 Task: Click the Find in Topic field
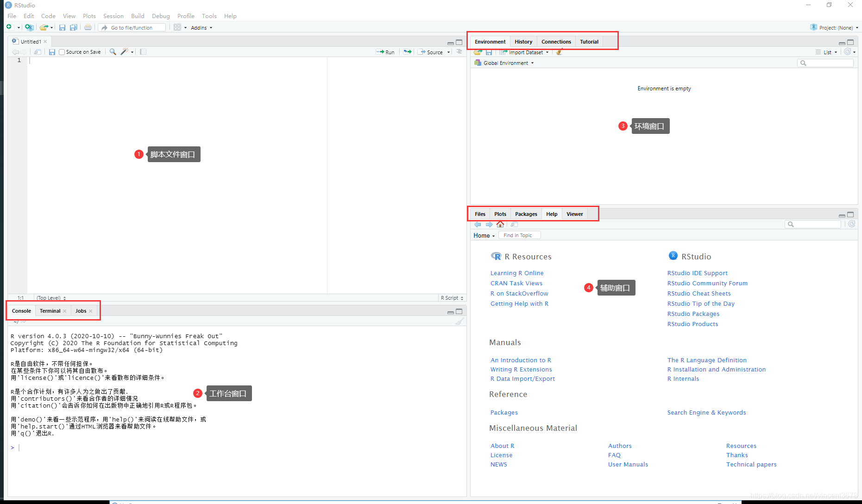point(520,235)
